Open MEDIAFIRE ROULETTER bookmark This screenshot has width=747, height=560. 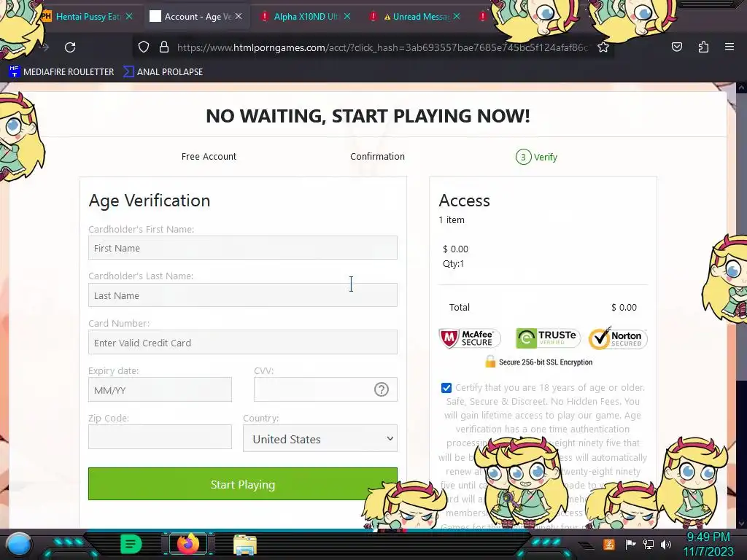click(x=61, y=72)
